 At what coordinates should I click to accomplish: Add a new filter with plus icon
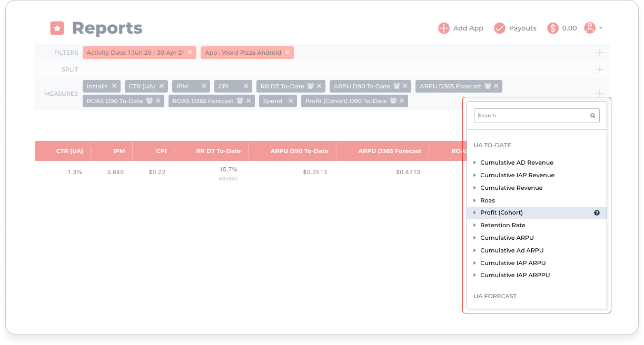[x=599, y=53]
